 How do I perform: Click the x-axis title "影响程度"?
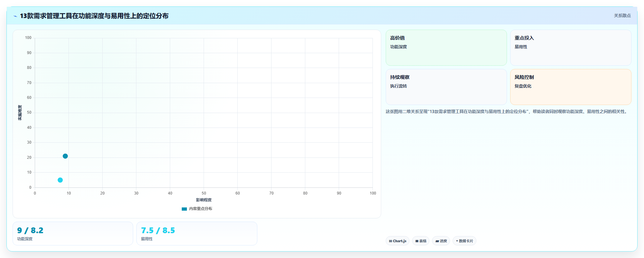[204, 200]
